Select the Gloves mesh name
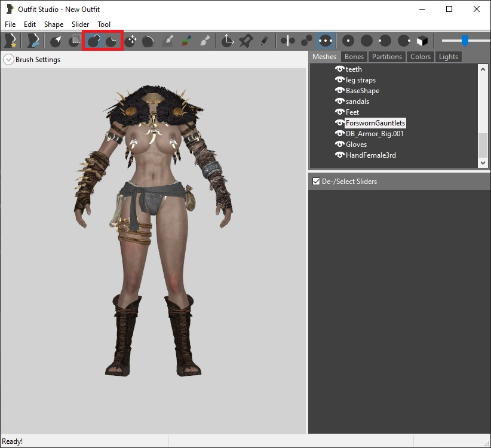 click(356, 145)
